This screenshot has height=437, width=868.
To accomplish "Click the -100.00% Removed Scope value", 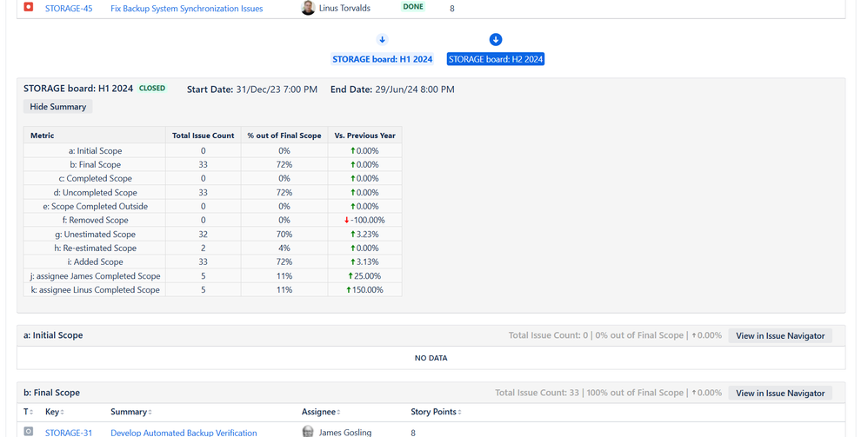I will click(x=364, y=220).
